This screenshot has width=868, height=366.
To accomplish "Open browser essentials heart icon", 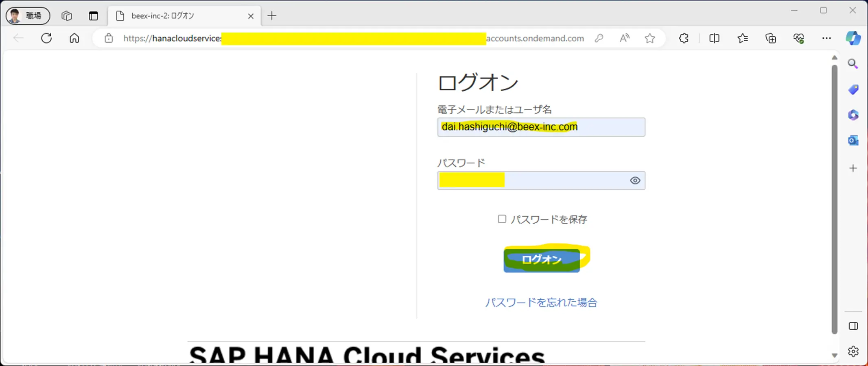I will [798, 38].
